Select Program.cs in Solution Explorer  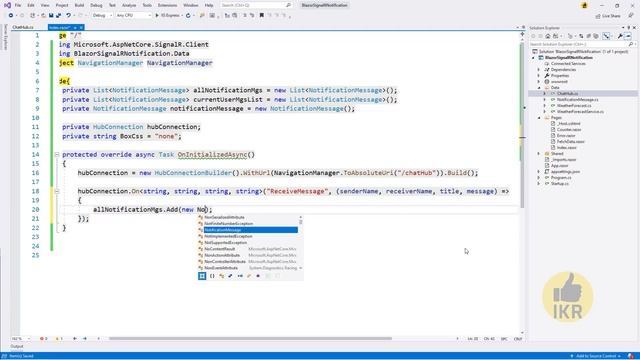pos(560,178)
